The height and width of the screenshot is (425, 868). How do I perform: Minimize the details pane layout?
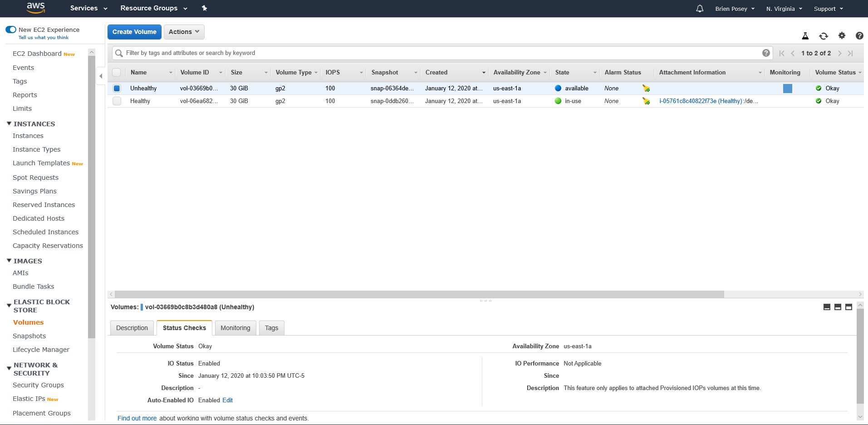[827, 307]
